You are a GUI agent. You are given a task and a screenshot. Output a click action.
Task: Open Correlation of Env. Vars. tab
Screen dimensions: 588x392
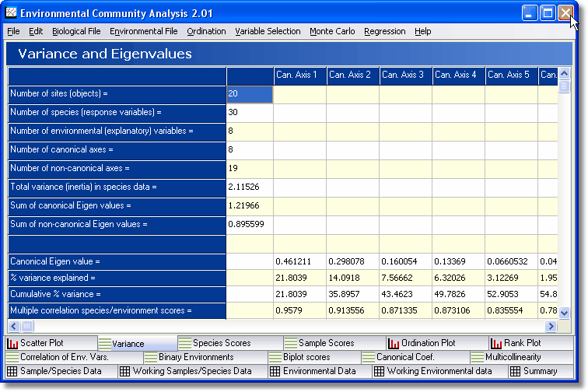click(x=74, y=357)
